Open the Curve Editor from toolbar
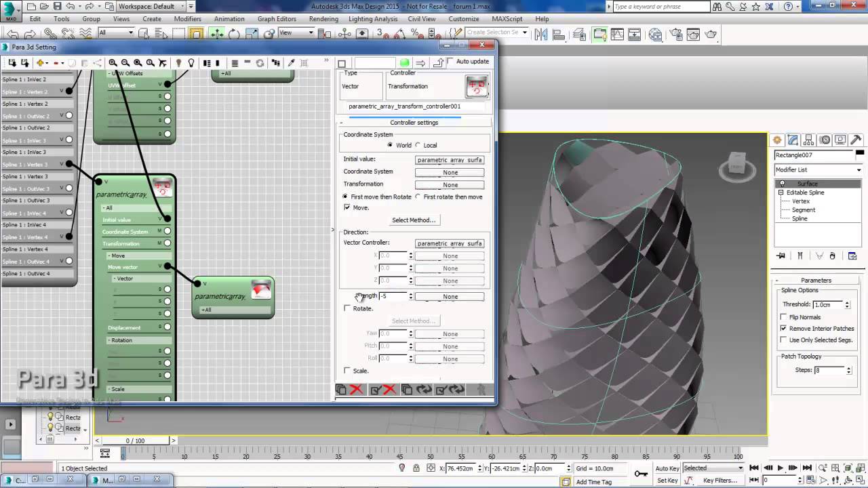This screenshot has height=488, width=868. (x=618, y=34)
